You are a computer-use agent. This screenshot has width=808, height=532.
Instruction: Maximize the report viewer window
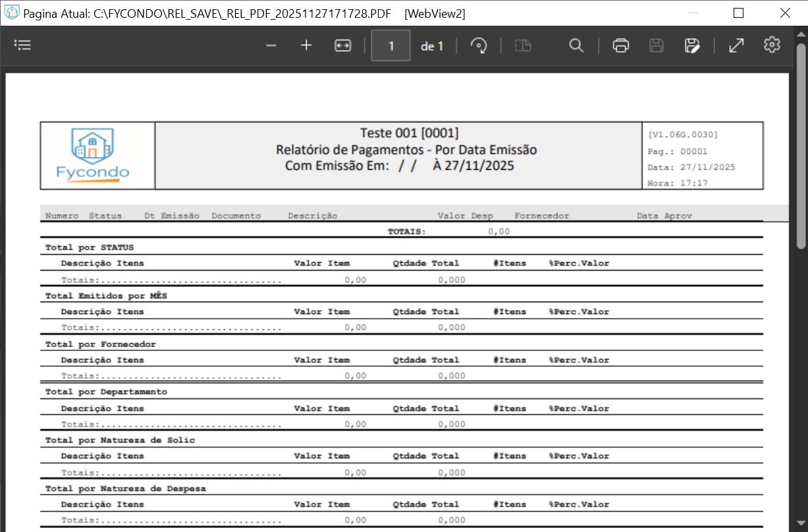[x=738, y=13]
